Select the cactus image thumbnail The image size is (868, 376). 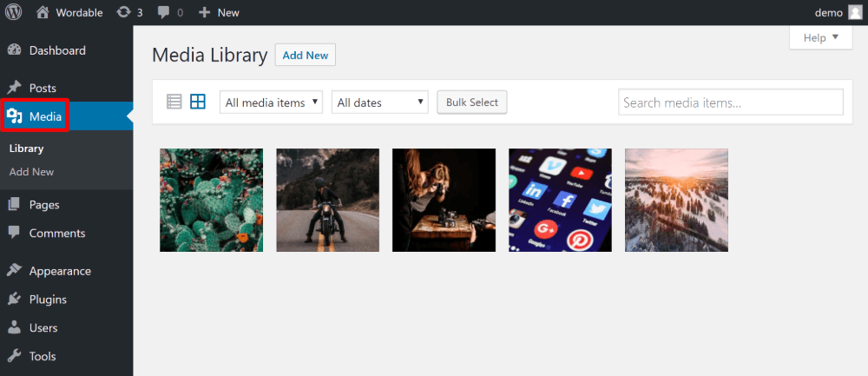[x=211, y=200]
